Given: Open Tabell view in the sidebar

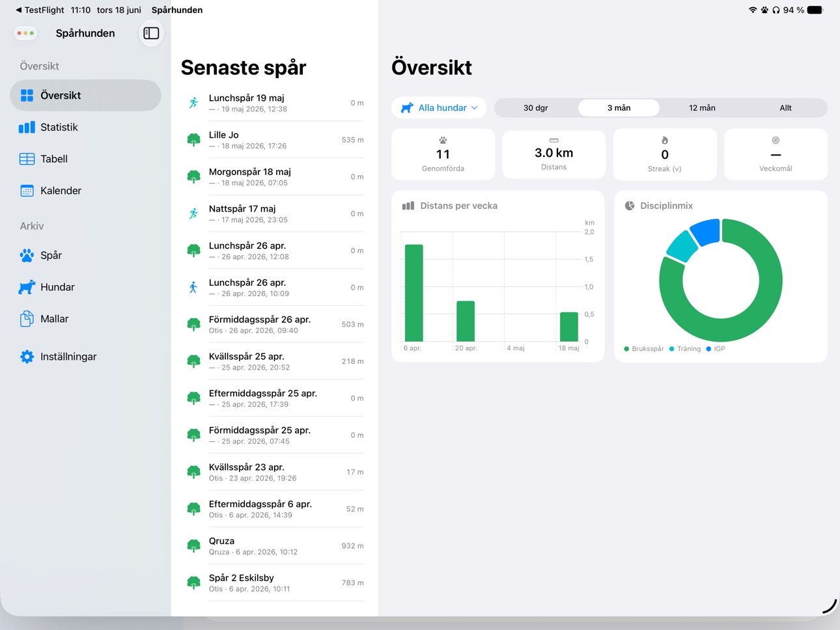Looking at the screenshot, I should click(x=85, y=159).
